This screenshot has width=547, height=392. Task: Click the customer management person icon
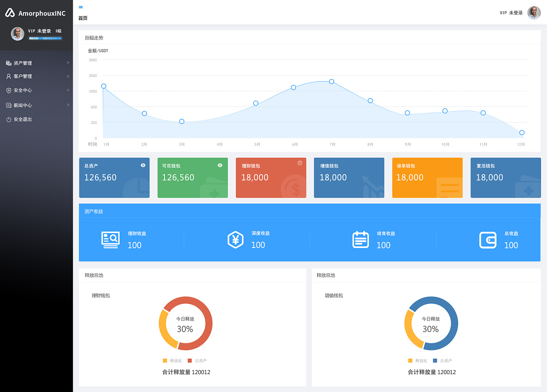point(9,76)
